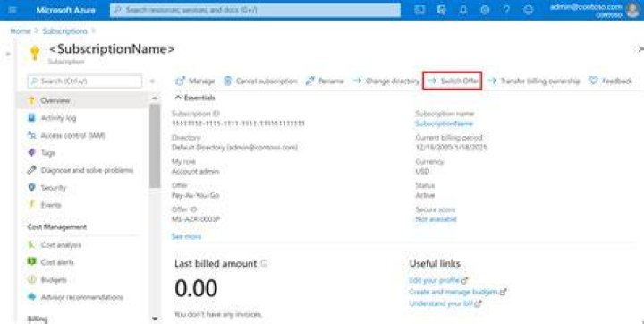The width and height of the screenshot is (644, 324).
Task: Click the Not available secure score link
Action: 436,219
